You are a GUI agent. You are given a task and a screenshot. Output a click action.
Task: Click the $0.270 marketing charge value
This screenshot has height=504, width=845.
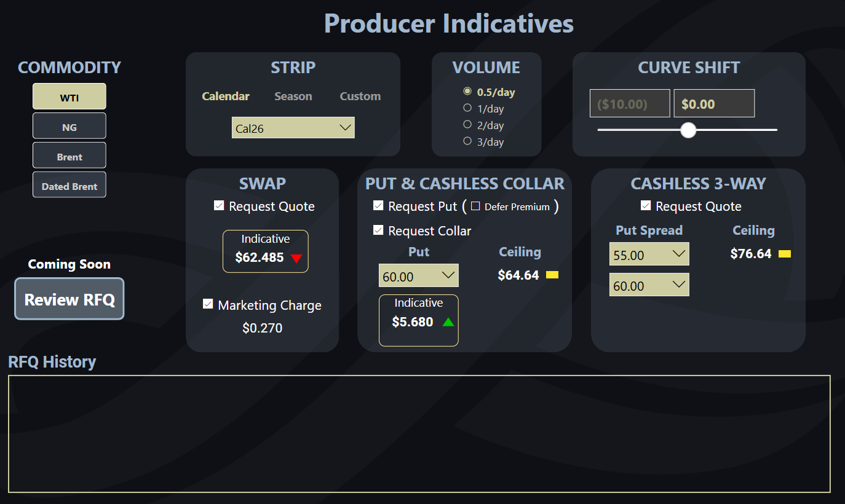(x=263, y=328)
